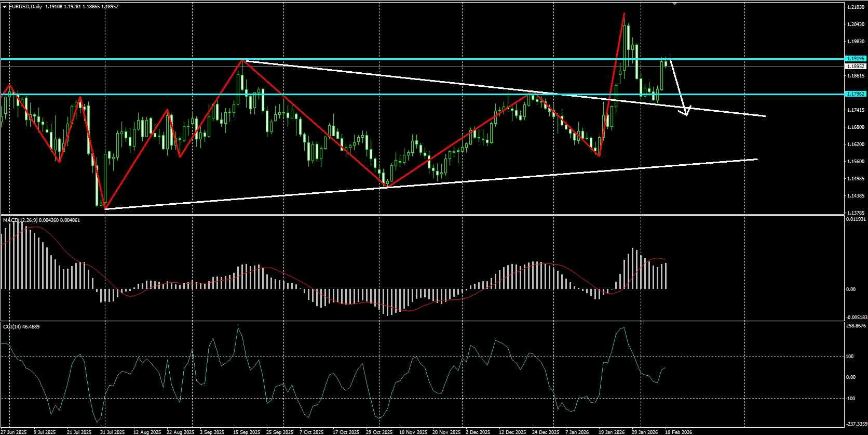
Task: Click the 7 Oct 2025 date label
Action: pos(311,432)
